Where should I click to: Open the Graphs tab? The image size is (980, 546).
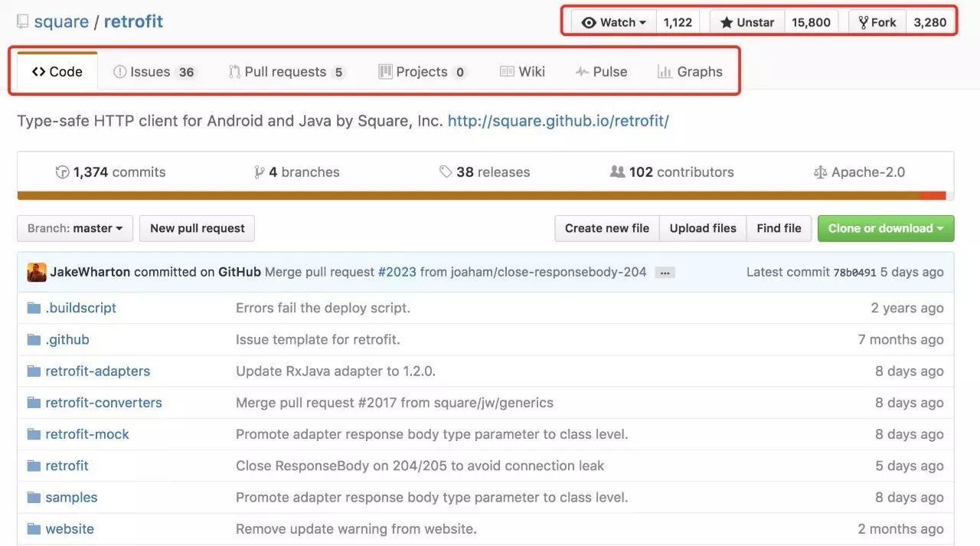[690, 72]
